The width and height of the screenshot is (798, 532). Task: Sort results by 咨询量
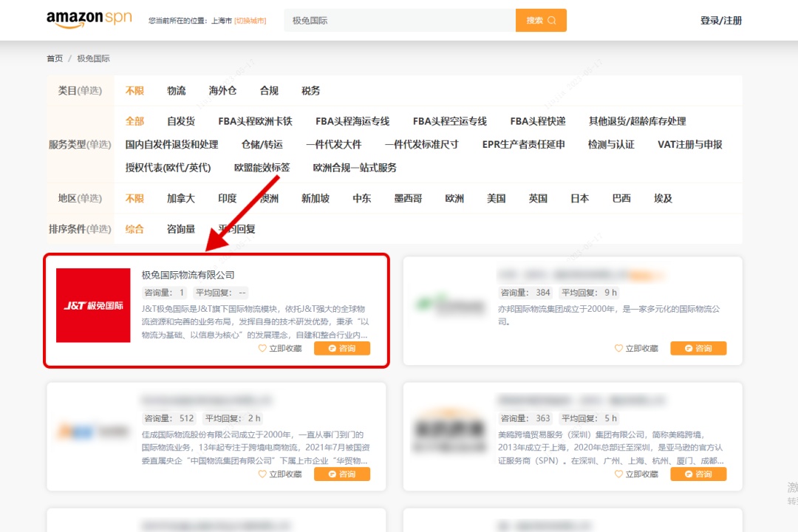tap(181, 229)
